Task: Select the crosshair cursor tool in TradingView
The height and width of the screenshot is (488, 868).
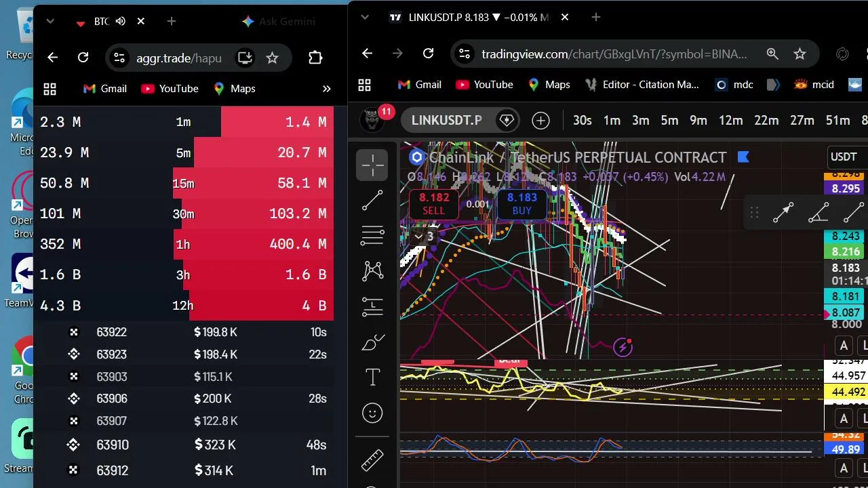Action: coord(372,165)
